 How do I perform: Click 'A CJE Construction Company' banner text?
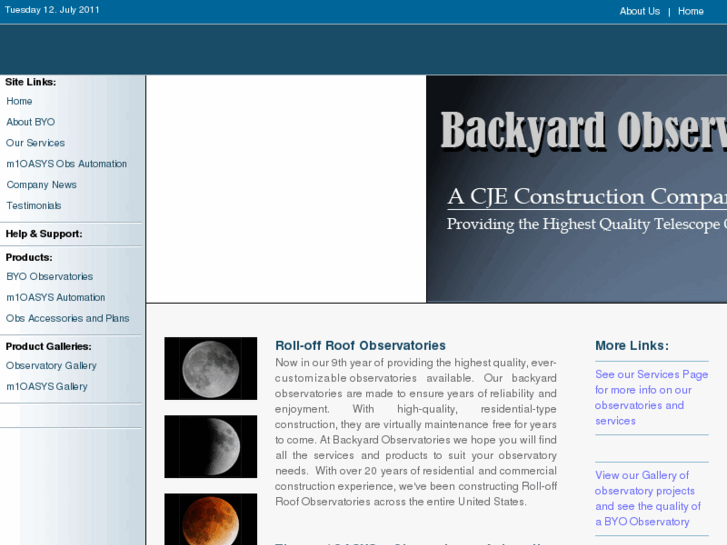click(x=587, y=197)
